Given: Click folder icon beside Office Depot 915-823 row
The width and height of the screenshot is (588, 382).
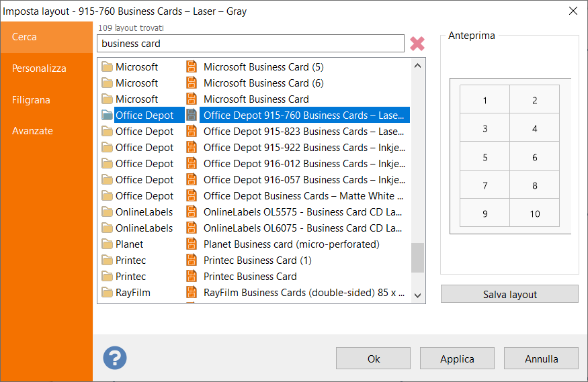Looking at the screenshot, I should click(108, 132).
